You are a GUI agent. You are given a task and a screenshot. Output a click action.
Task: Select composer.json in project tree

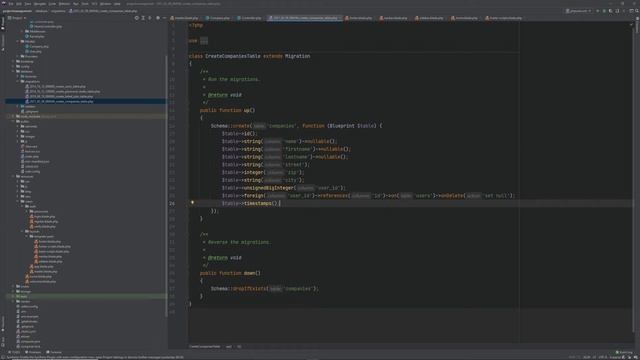click(29, 341)
